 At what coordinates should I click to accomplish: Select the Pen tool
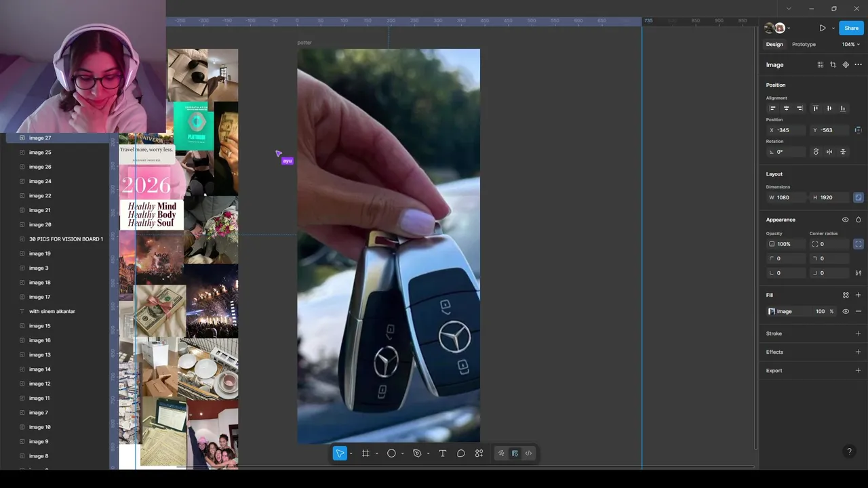point(417,453)
